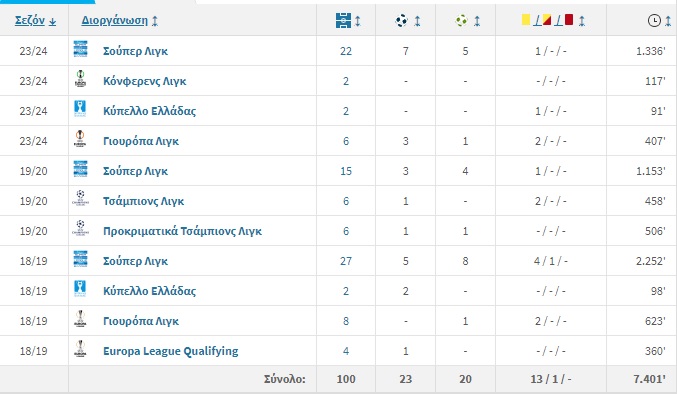677x394 pixels.
Task: Open Τσάμπιονς Λιγκ competition link
Action: tap(143, 201)
